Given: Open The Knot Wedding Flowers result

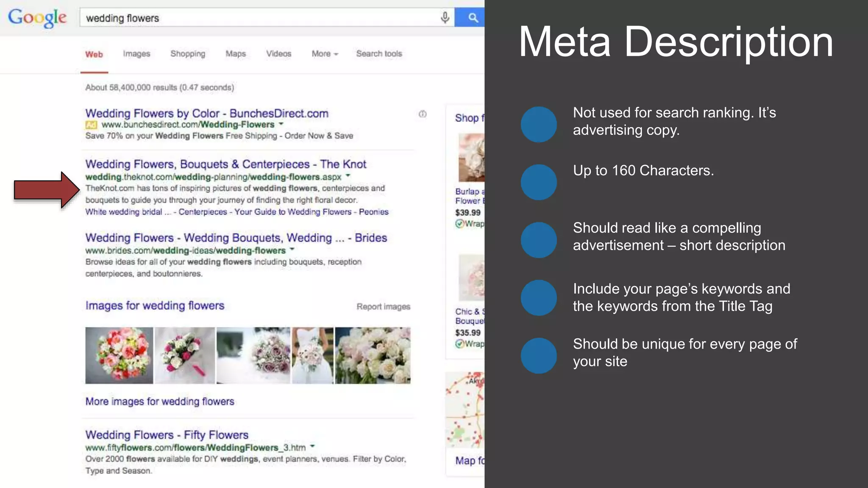Looking at the screenshot, I should 226,164.
